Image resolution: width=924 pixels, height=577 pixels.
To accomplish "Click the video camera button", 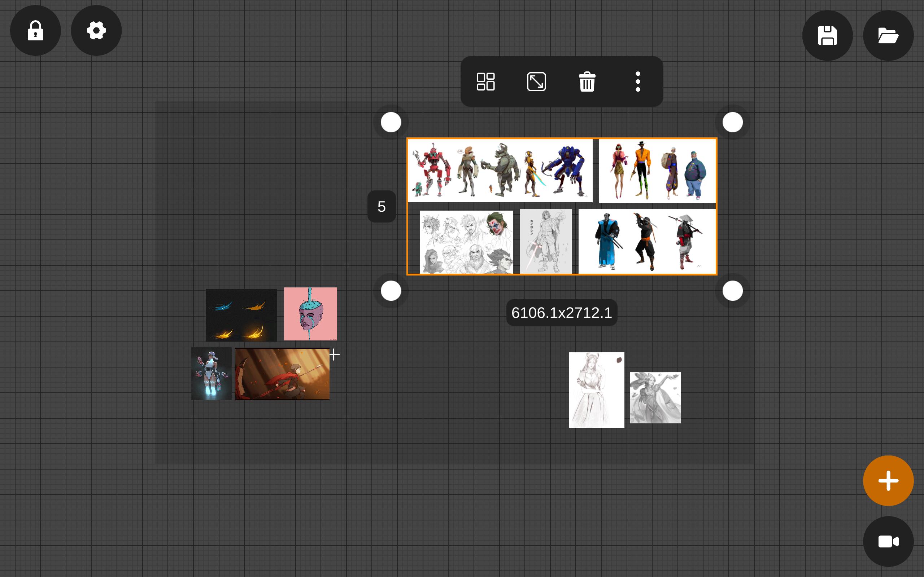I will (x=888, y=542).
